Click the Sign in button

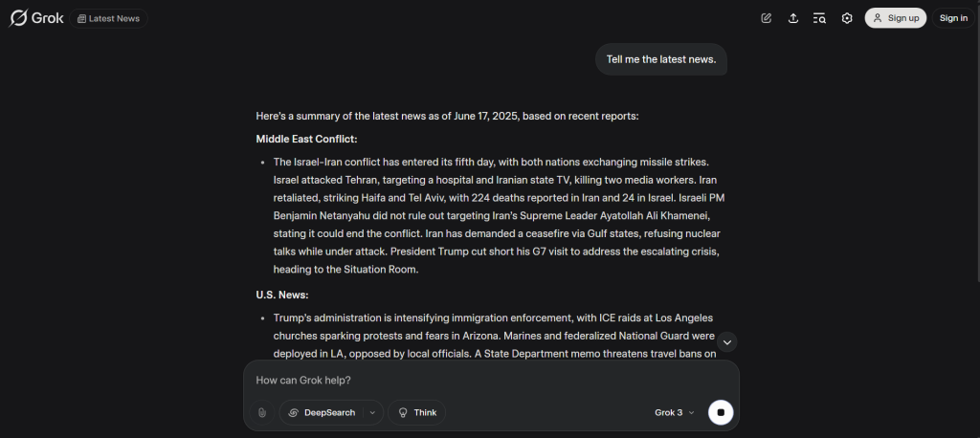pos(953,18)
